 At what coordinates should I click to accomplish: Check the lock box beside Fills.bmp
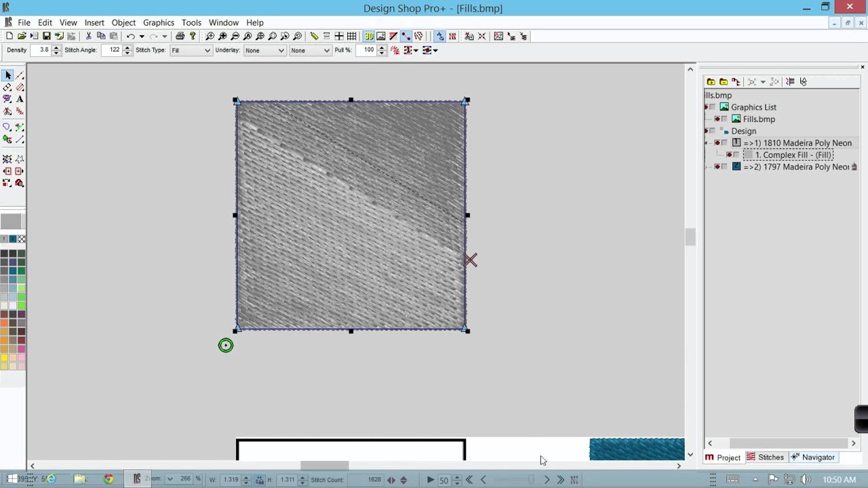724,119
